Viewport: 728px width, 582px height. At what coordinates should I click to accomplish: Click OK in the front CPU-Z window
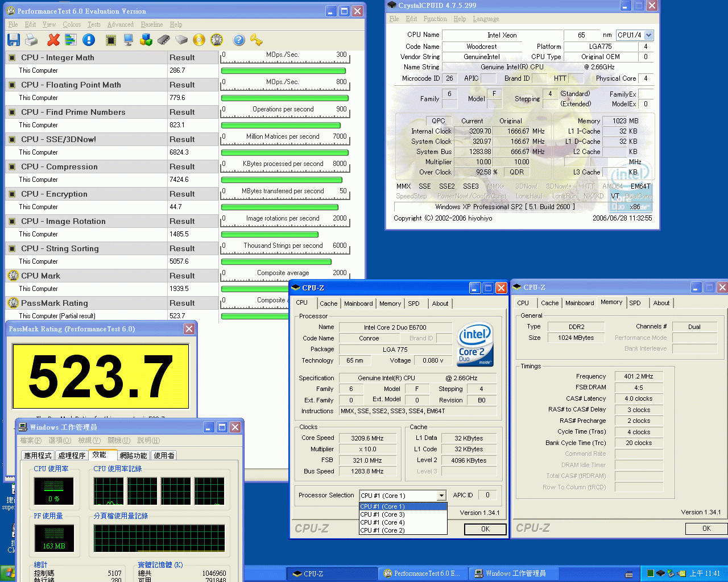pos(485,529)
